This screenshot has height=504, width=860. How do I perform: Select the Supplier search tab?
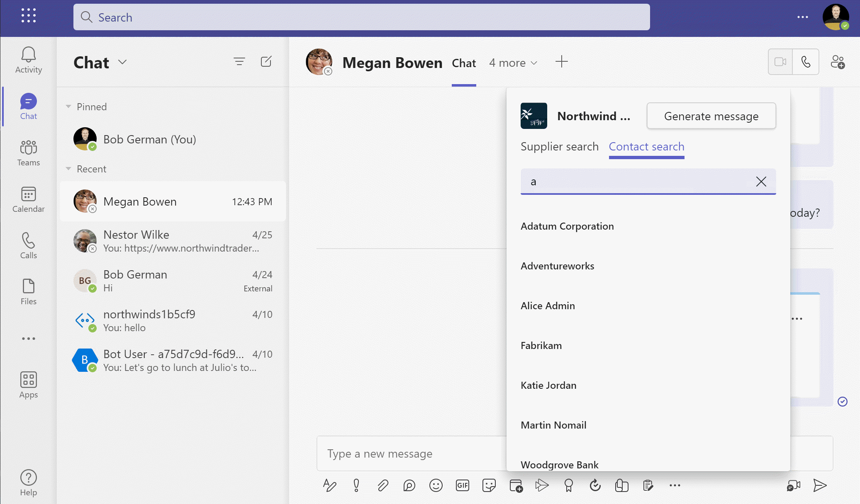(x=559, y=146)
